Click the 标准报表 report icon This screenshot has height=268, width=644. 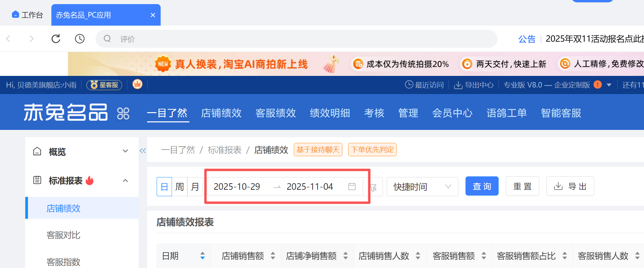click(x=37, y=180)
